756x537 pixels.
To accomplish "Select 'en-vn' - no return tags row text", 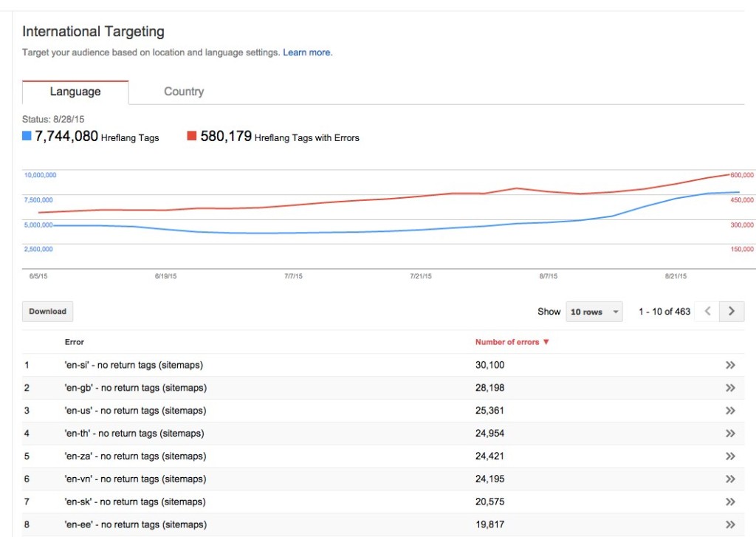I will click(x=136, y=479).
